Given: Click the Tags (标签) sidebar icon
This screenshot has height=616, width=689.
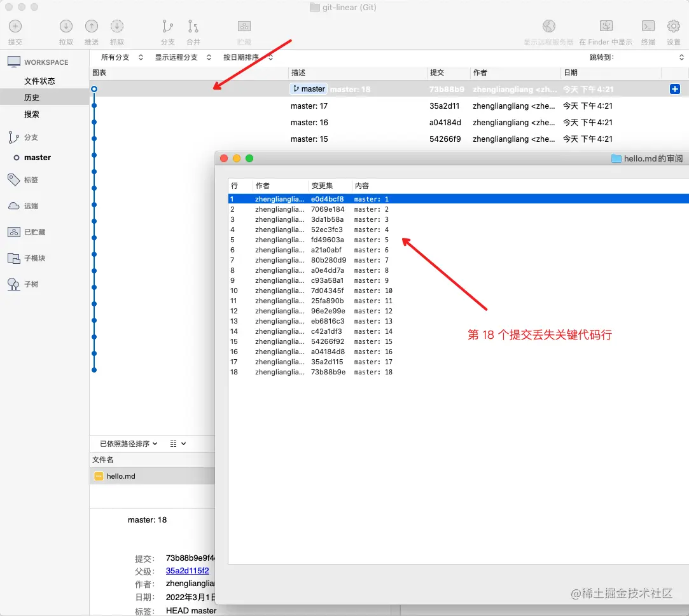Looking at the screenshot, I should (x=13, y=179).
